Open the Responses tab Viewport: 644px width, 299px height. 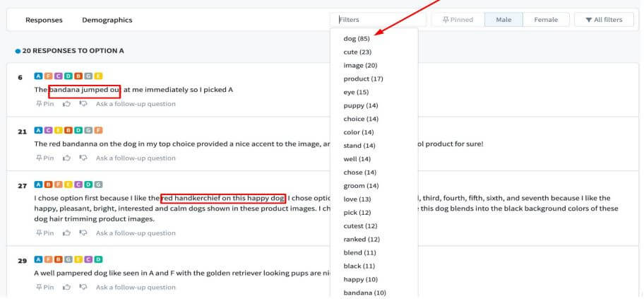click(44, 20)
